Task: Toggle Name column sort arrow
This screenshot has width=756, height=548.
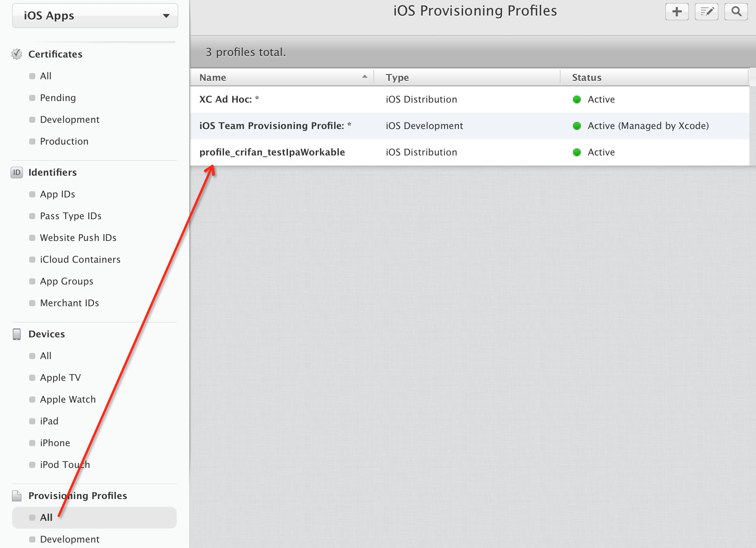Action: (364, 77)
